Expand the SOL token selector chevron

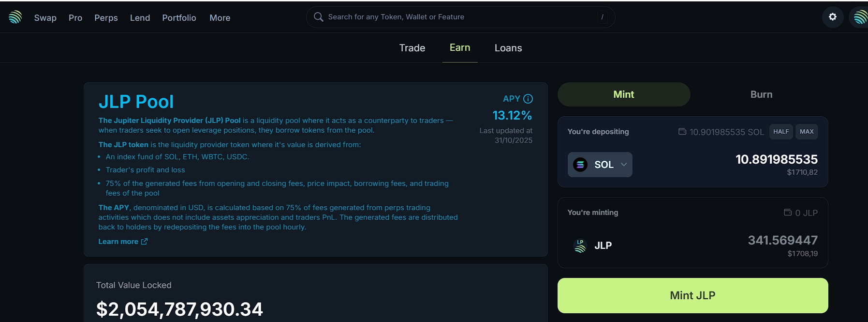[624, 165]
